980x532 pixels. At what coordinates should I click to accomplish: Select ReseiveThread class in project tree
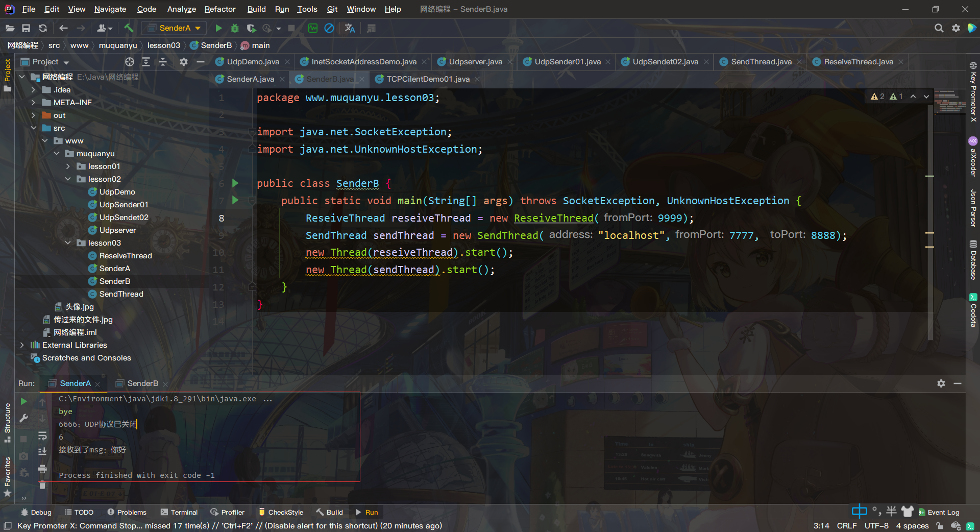(x=126, y=256)
